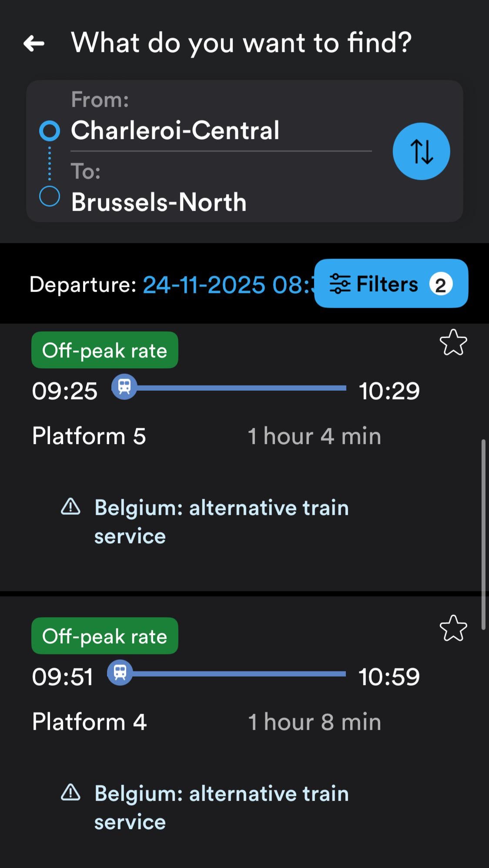The width and height of the screenshot is (489, 868).
Task: Click the origin station circle marker
Action: 50,131
